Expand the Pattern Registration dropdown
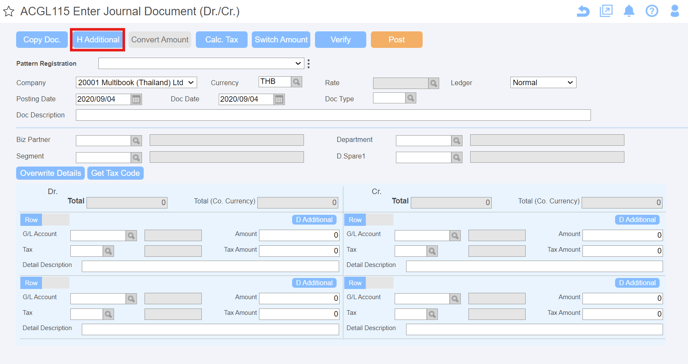The width and height of the screenshot is (688, 364). [x=201, y=64]
